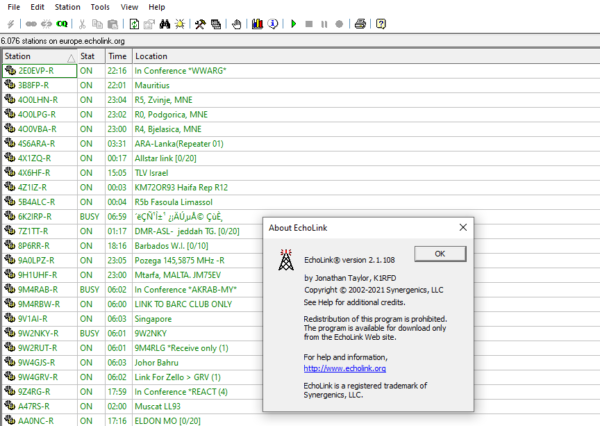Sort by the Station column header
The image size is (600, 426).
click(x=40, y=56)
